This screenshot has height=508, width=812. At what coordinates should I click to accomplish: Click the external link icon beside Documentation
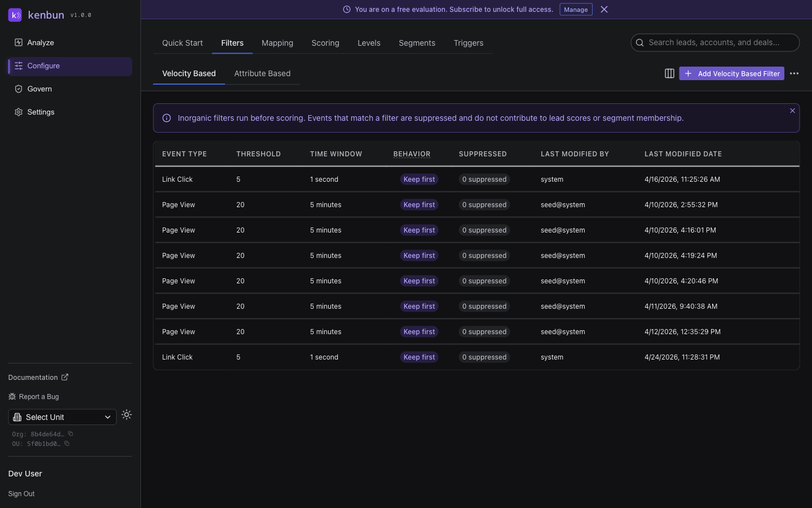point(65,377)
